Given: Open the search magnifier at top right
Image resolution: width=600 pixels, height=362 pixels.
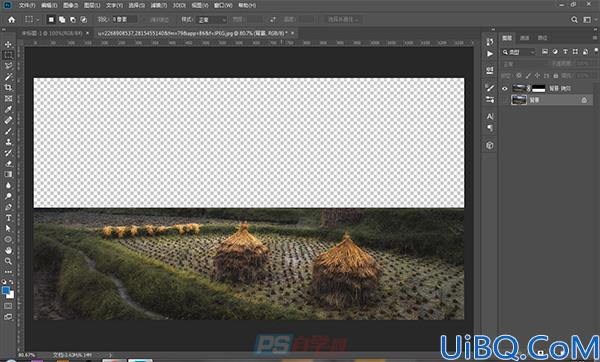Looking at the screenshot, I should pos(574,20).
